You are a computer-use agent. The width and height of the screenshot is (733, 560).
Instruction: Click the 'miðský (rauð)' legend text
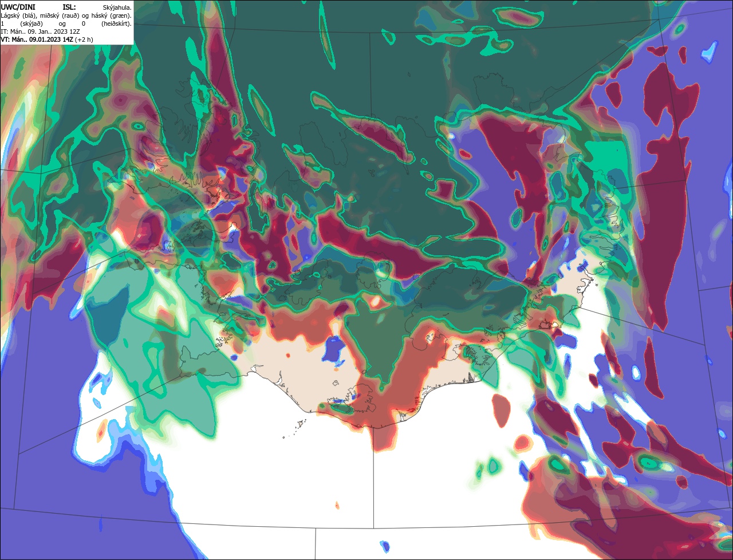point(60,16)
